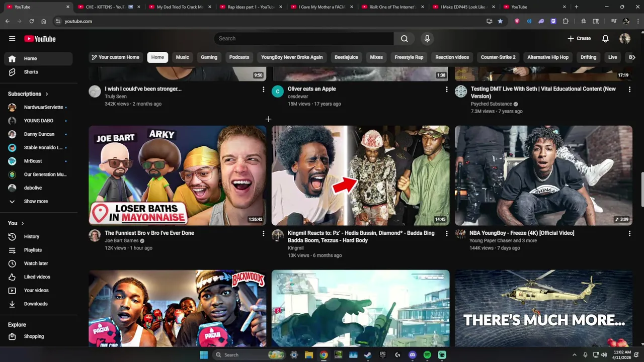Open the Kingmil channel link
Screen dimensions: 644x362
coord(295,248)
